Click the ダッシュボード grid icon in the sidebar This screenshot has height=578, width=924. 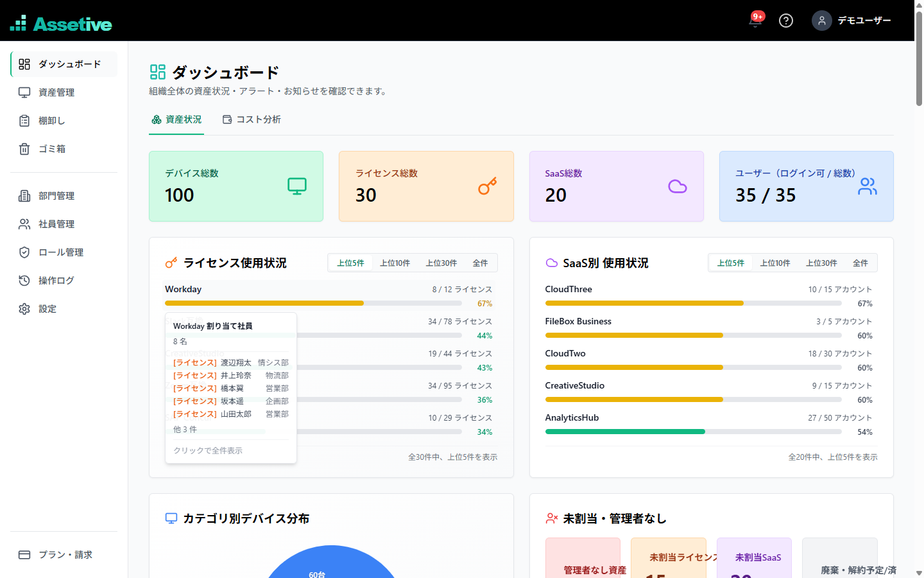click(24, 64)
